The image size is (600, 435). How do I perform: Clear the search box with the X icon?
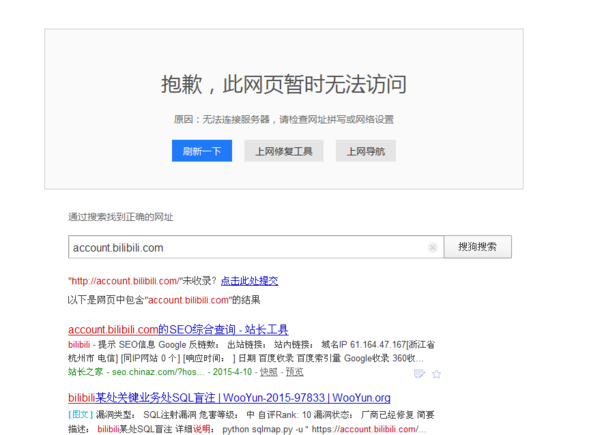pyautogui.click(x=432, y=248)
